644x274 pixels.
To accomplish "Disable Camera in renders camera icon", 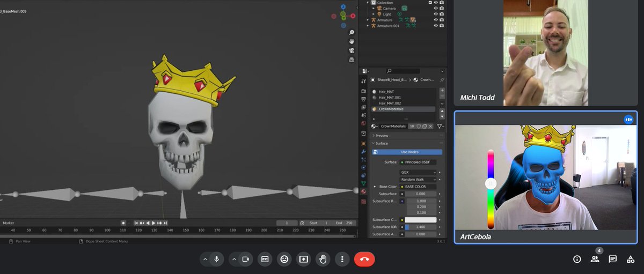I will click(442, 9).
